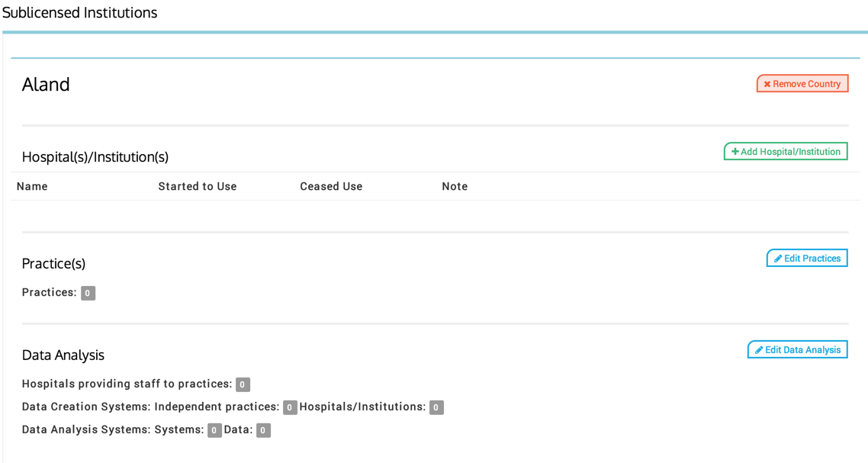Image resolution: width=868 pixels, height=463 pixels.
Task: Click the Ceased Use column header
Action: click(331, 187)
